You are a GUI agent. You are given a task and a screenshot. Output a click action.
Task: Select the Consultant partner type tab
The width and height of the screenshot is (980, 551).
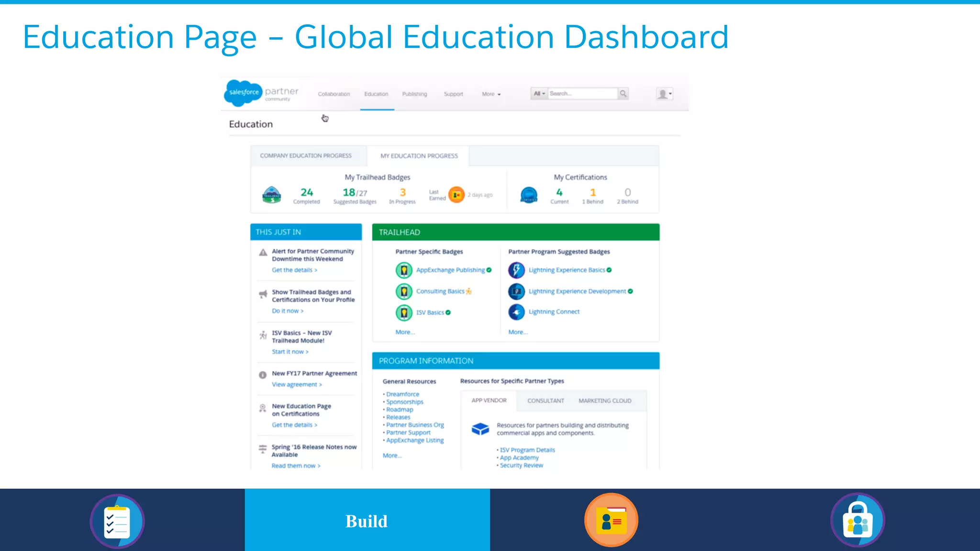pyautogui.click(x=546, y=401)
